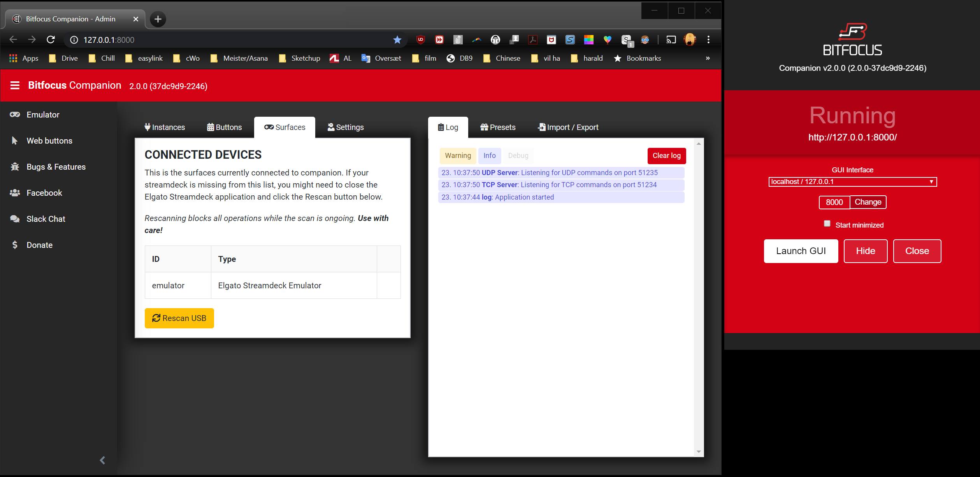
Task: Open Web buttons in the sidebar
Action: 49,140
